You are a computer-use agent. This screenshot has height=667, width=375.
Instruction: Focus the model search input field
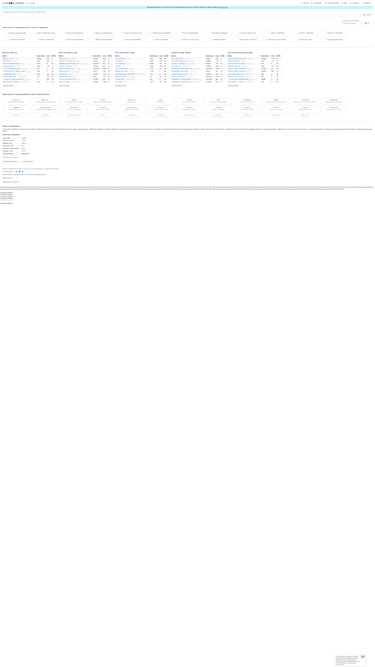pos(181,15)
